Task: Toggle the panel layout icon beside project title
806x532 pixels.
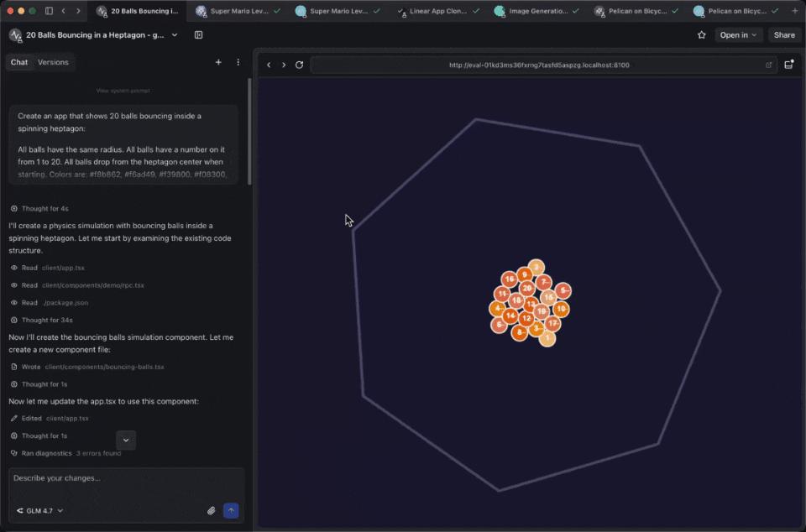Action: (198, 35)
